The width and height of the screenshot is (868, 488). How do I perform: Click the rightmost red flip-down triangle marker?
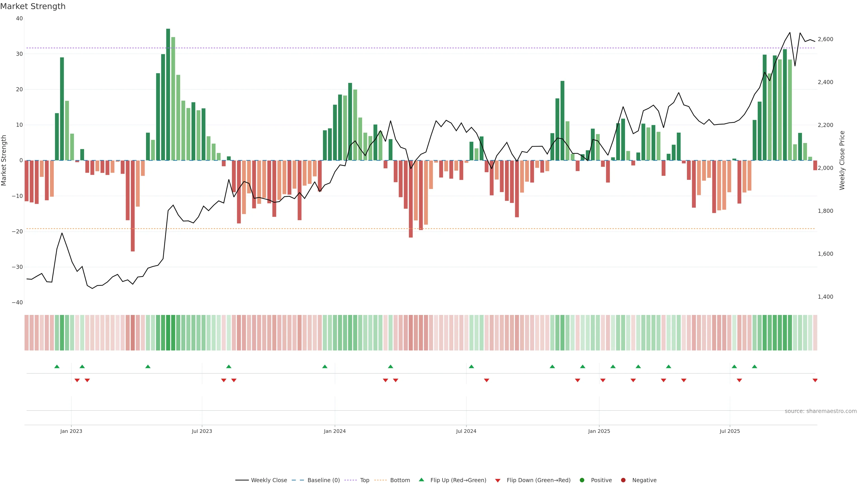click(815, 380)
